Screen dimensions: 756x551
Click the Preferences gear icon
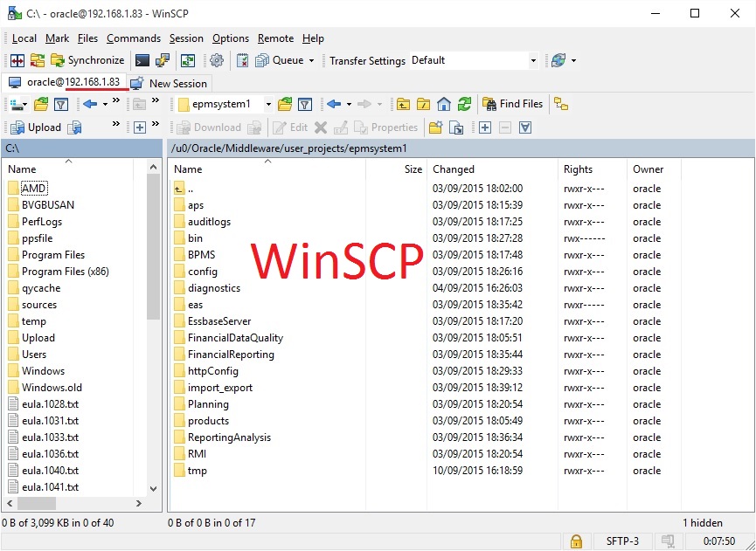pyautogui.click(x=217, y=60)
